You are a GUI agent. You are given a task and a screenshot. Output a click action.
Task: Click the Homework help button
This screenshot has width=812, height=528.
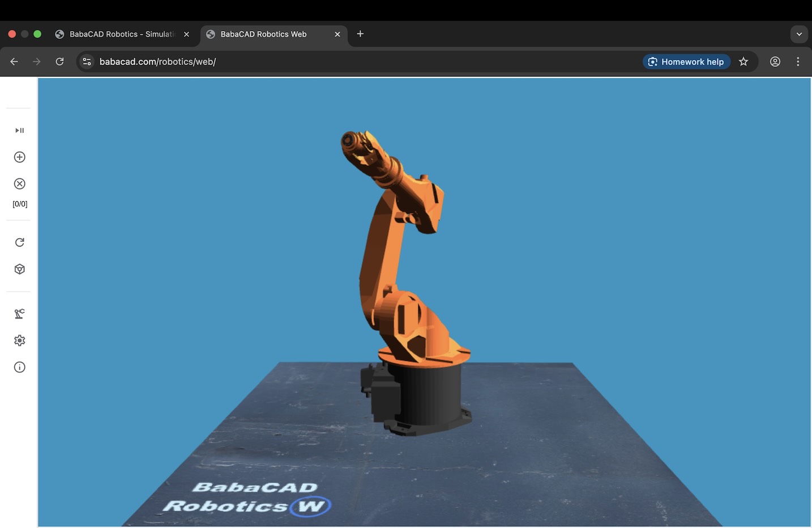tap(686, 61)
